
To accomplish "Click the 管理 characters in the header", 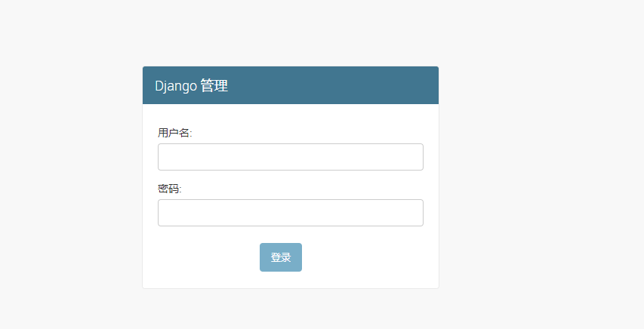I will 214,86.
